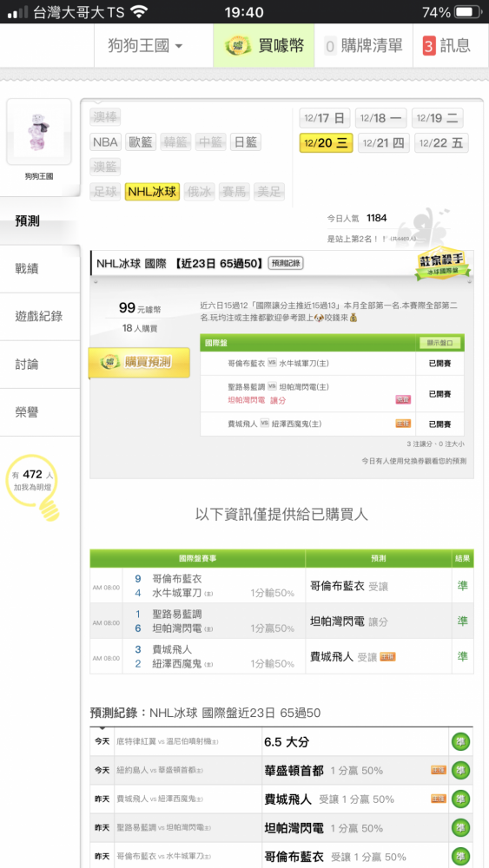Click green 準 badge for 6.5 大分
This screenshot has width=489, height=868.
[x=460, y=742]
